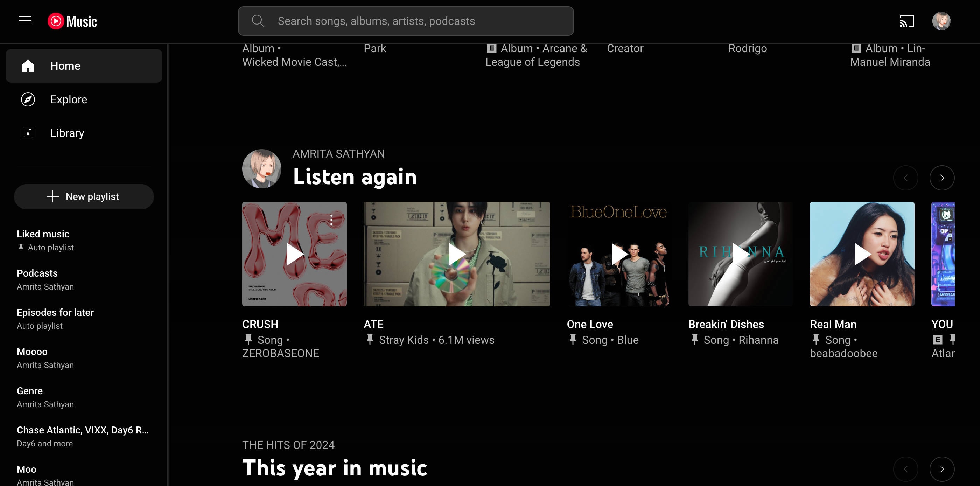
Task: Open the Explore section
Action: (x=84, y=99)
